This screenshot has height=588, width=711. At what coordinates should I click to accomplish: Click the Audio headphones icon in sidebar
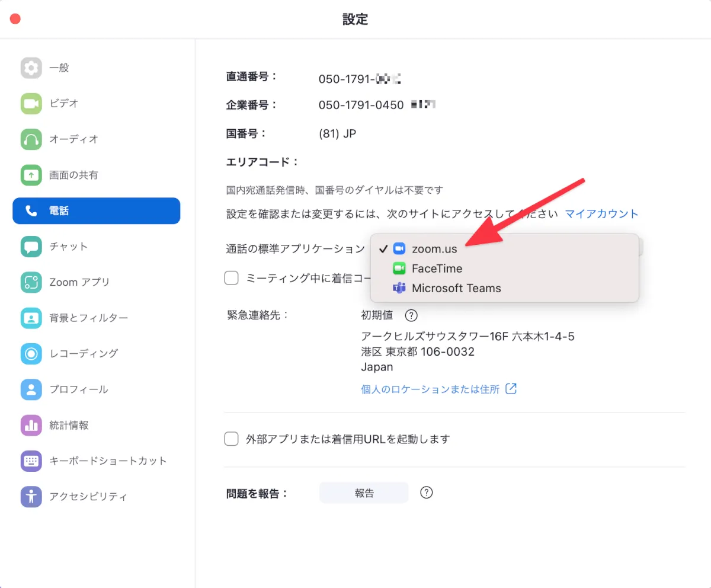tap(31, 139)
